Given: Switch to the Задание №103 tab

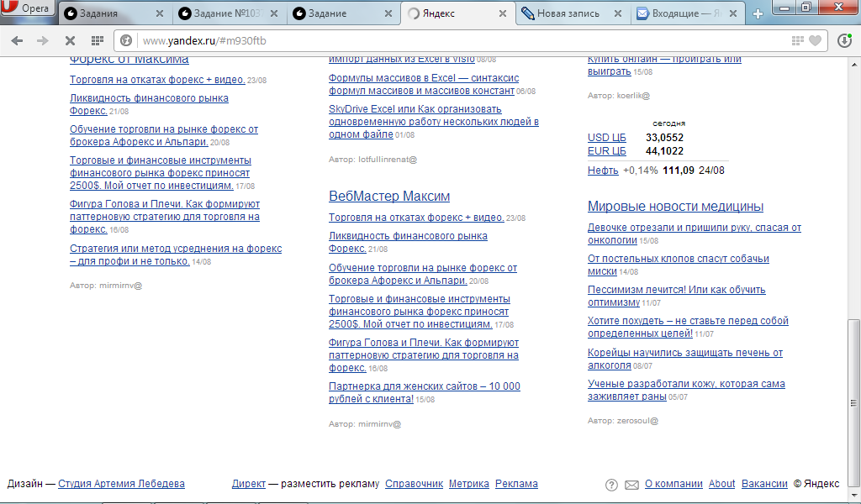Looking at the screenshot, I should click(x=229, y=13).
